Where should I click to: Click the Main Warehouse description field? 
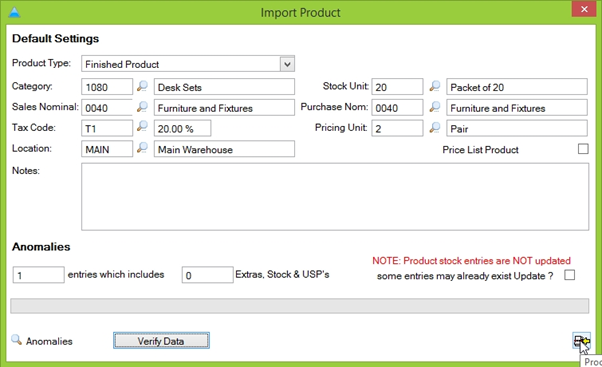[224, 149]
